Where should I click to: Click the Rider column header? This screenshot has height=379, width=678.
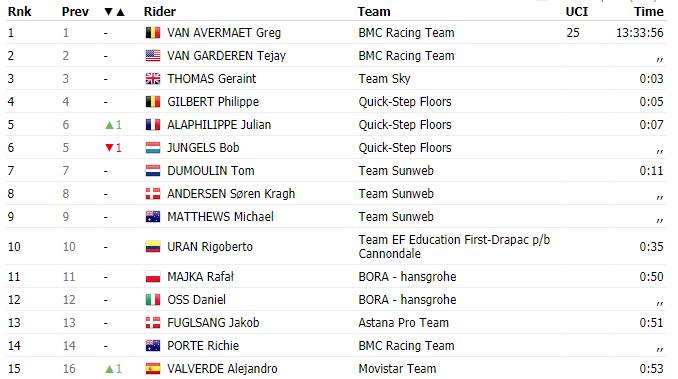160,12
